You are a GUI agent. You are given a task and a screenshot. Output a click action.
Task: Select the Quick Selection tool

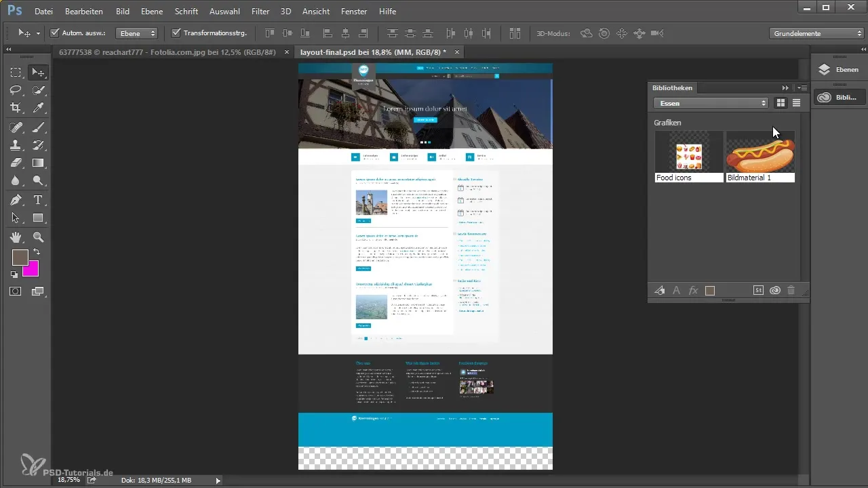coord(39,90)
